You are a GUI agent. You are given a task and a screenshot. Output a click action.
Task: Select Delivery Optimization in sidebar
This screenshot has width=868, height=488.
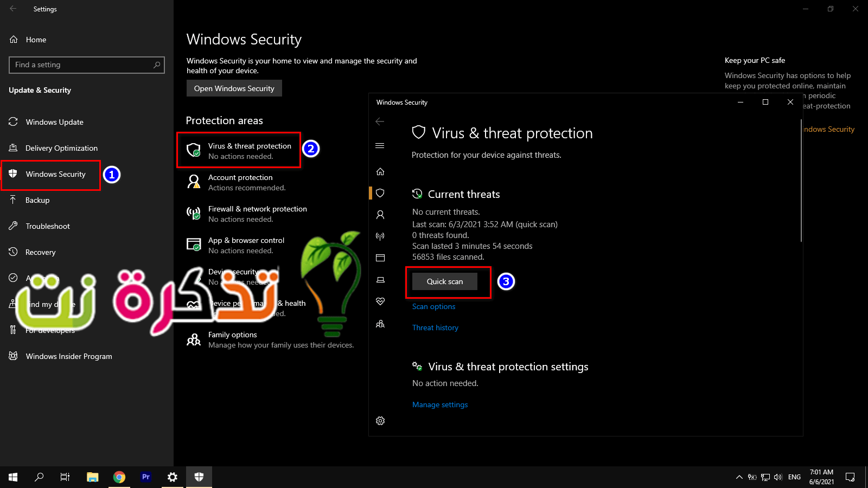[87, 148]
